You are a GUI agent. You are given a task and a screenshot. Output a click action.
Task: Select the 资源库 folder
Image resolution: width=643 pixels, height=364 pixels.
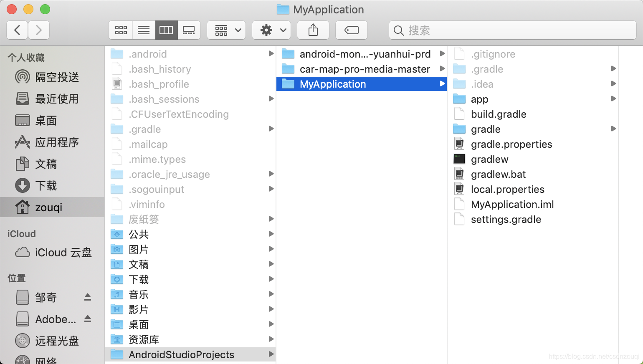coord(190,339)
